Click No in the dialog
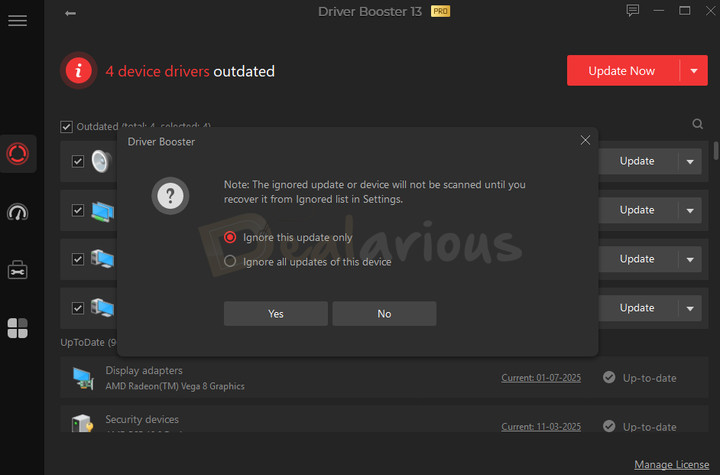 384,314
